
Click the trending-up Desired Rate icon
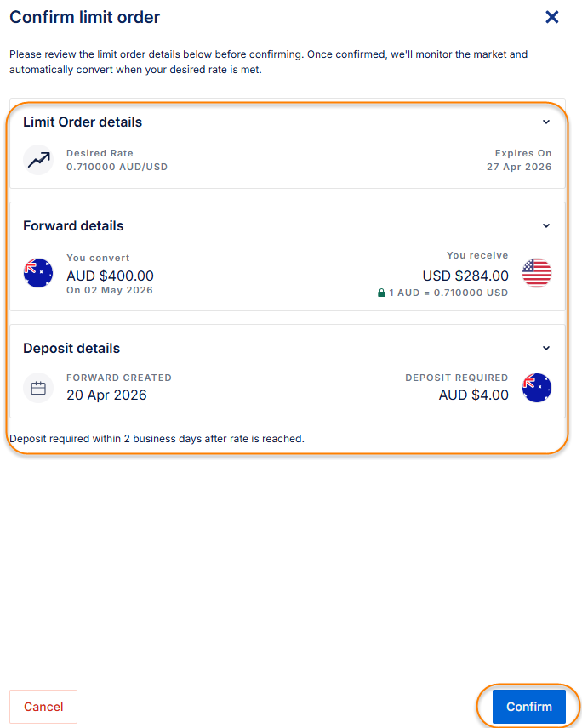tap(38, 160)
